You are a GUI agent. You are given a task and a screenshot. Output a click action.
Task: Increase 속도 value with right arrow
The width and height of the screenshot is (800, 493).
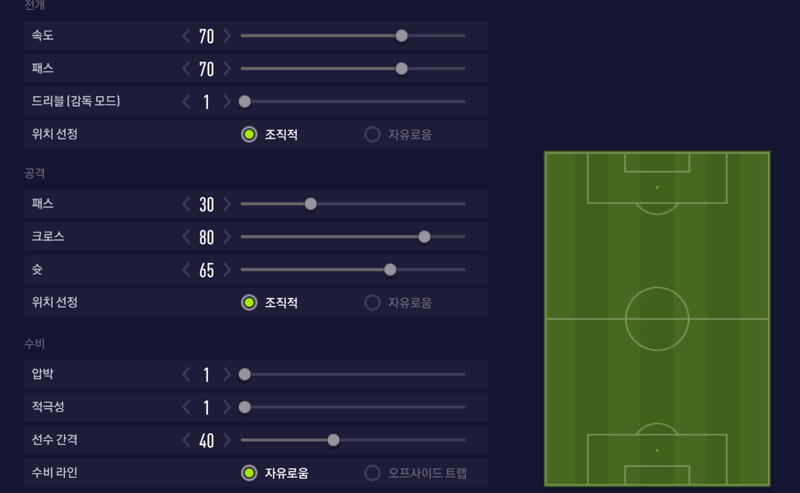tap(227, 36)
